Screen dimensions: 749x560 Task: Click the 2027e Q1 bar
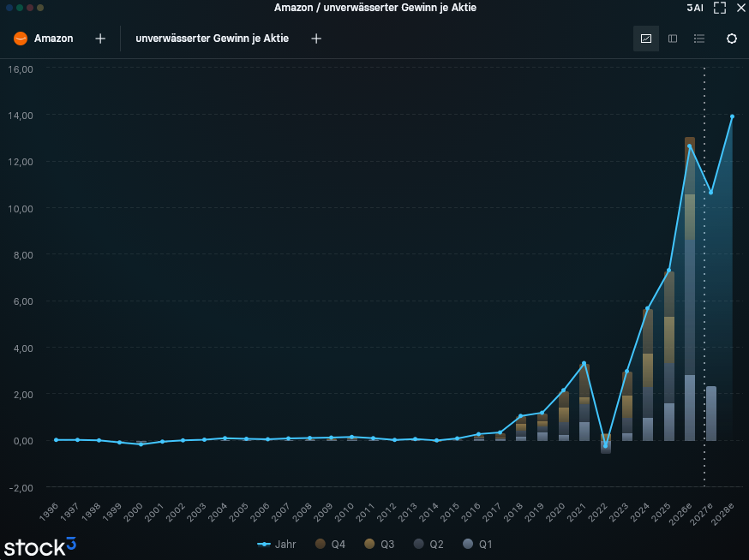pos(710,414)
